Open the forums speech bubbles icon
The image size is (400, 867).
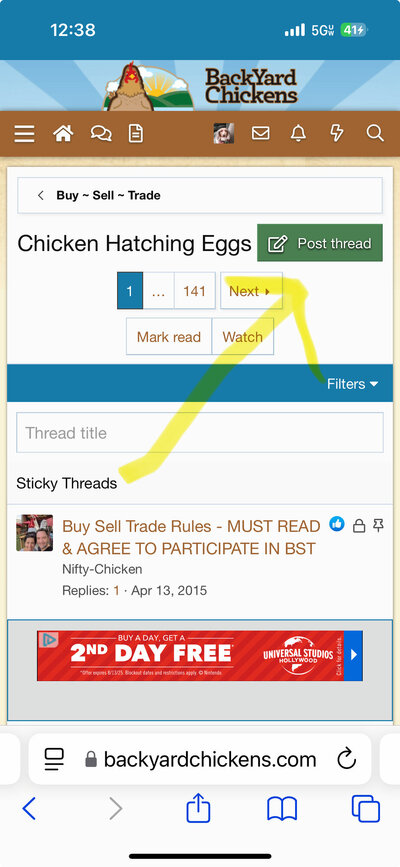click(101, 133)
